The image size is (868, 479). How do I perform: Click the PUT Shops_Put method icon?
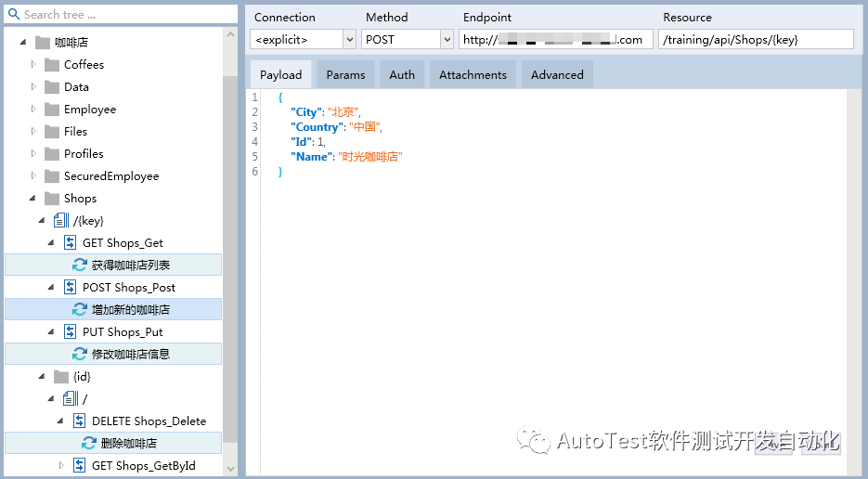[71, 331]
